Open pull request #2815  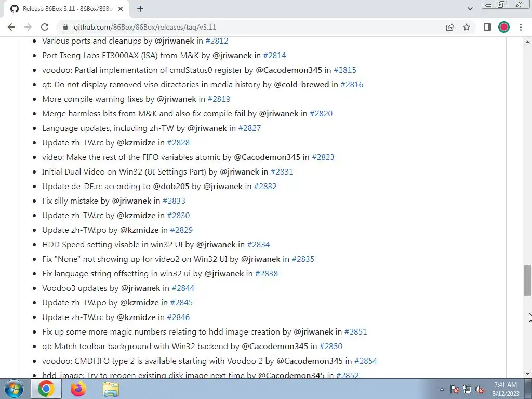(345, 70)
